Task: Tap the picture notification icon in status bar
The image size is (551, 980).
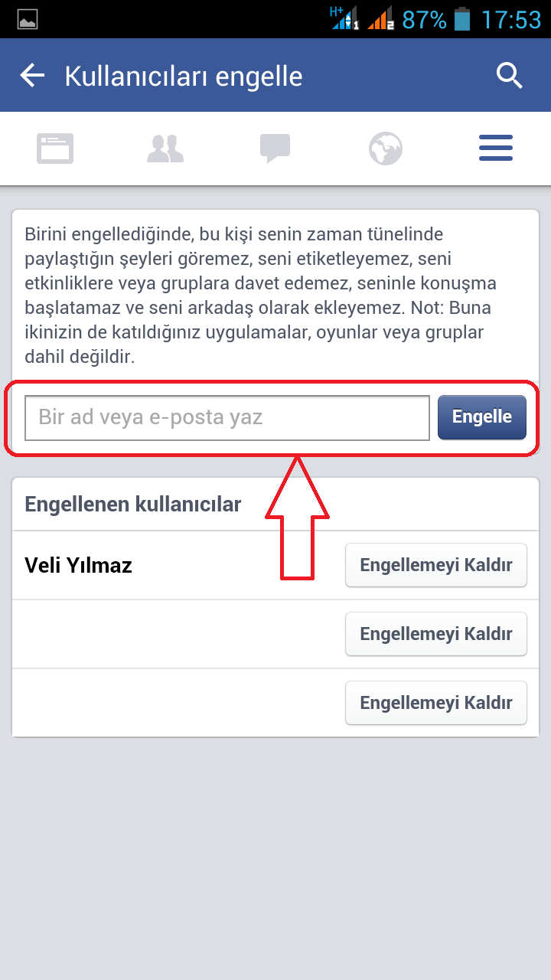Action: tap(28, 19)
